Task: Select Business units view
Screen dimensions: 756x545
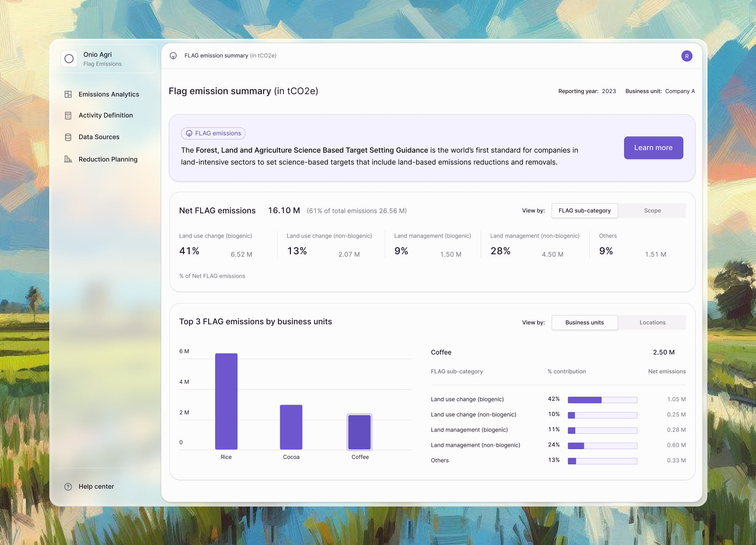Action: click(585, 323)
